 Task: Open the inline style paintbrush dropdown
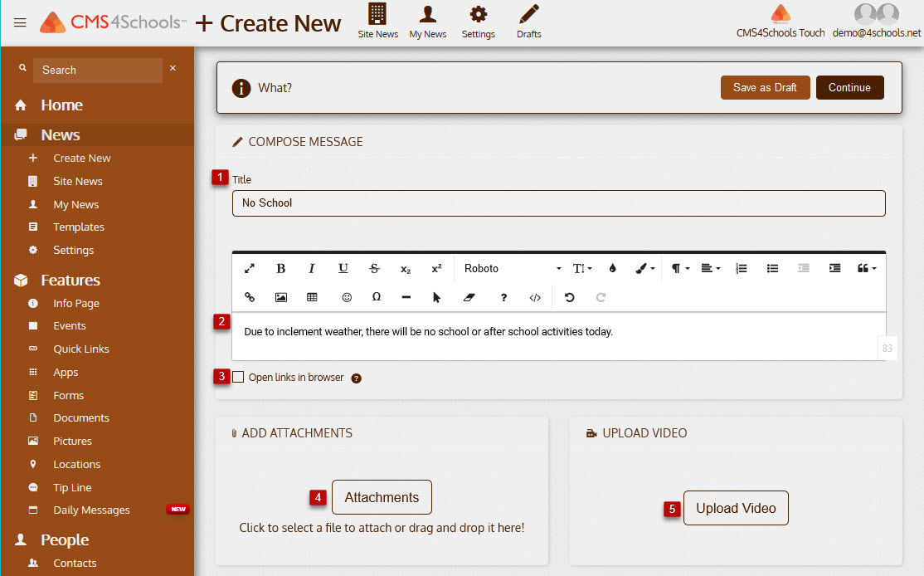pyautogui.click(x=645, y=268)
